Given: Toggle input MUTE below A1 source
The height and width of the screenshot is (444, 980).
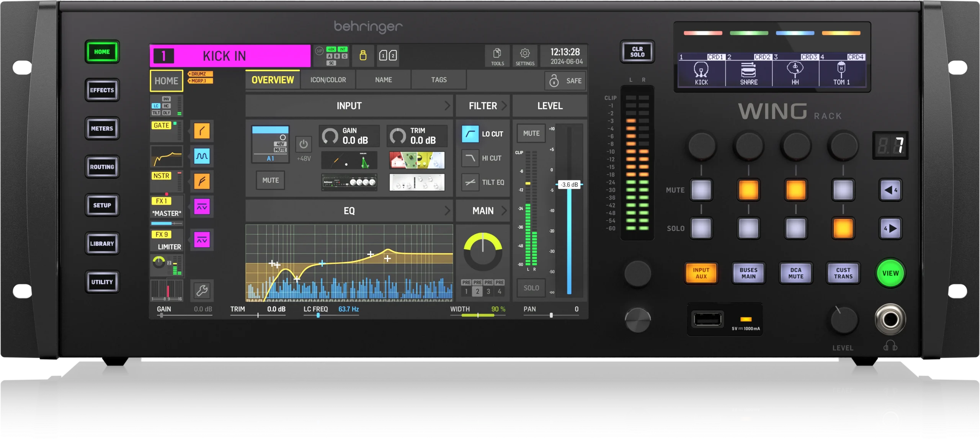Looking at the screenshot, I should pyautogui.click(x=271, y=180).
